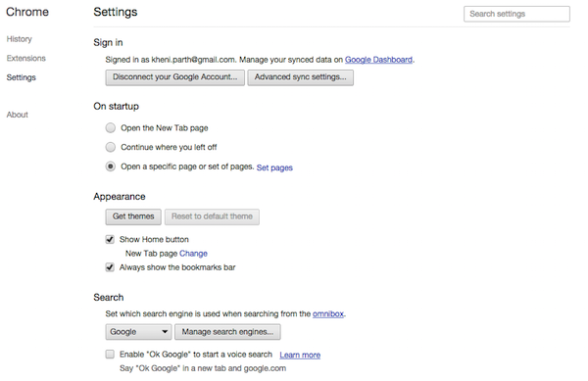Click the Say "Ok Google" hint text

click(x=203, y=368)
